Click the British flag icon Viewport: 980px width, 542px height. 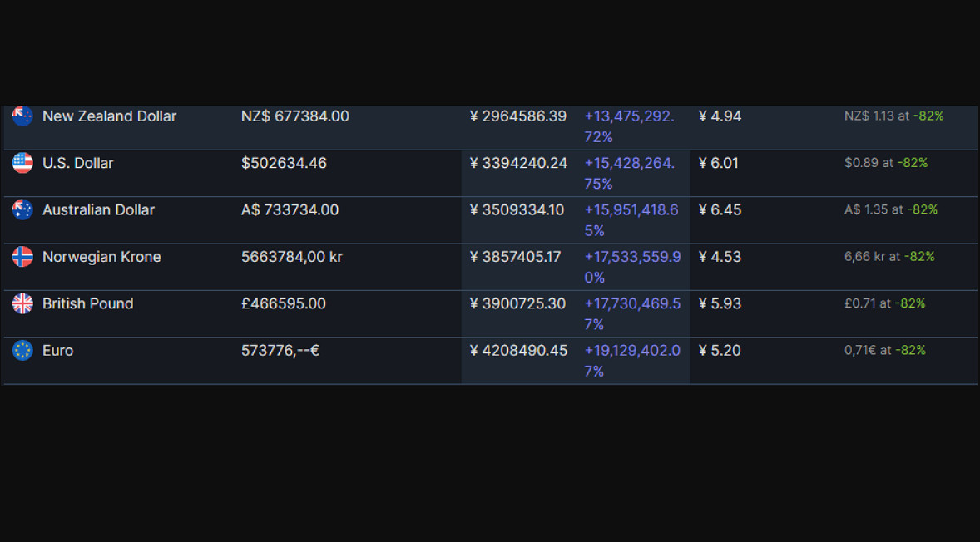[22, 303]
